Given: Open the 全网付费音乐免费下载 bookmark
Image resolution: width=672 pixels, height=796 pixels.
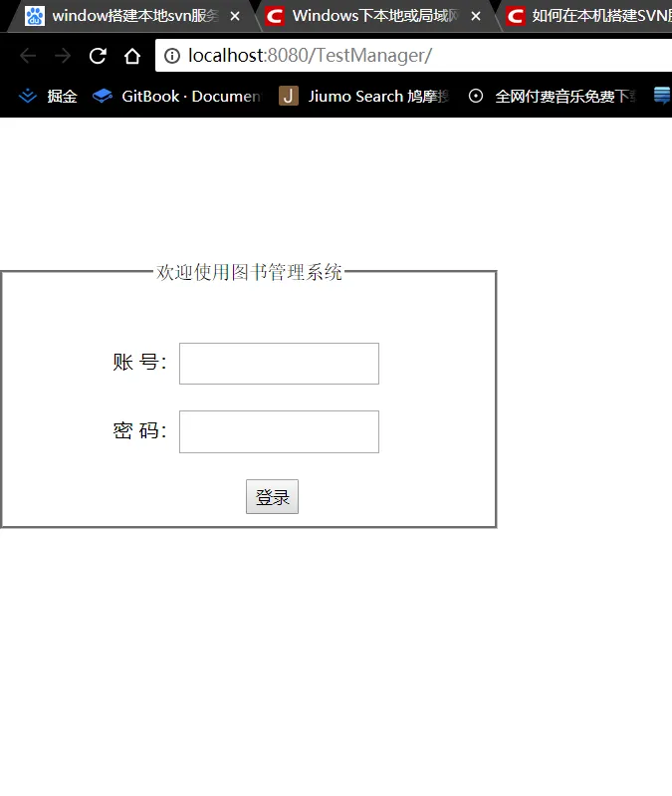Looking at the screenshot, I should 553,96.
